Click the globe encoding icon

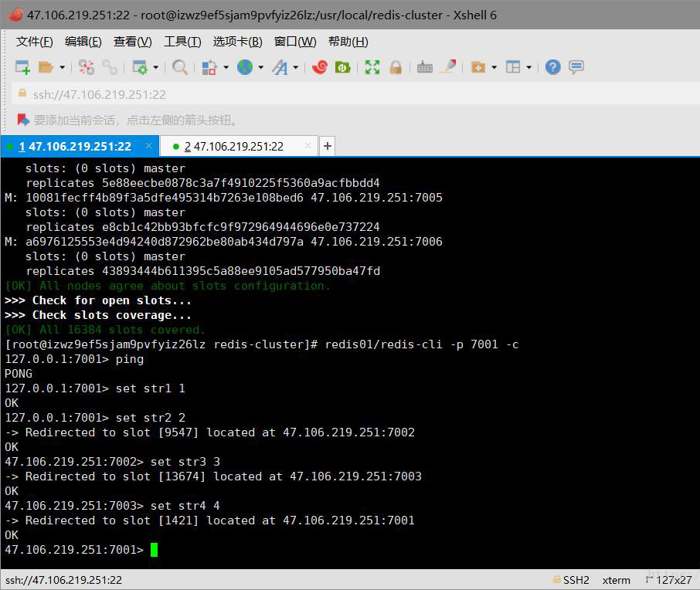(x=245, y=67)
